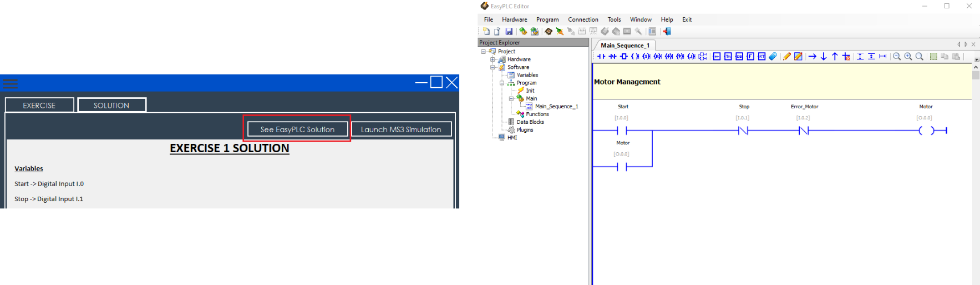Screen dimensions: 980x285
Task: Open toolbar overflow dropdown arrow at right edge
Action: [977, 59]
